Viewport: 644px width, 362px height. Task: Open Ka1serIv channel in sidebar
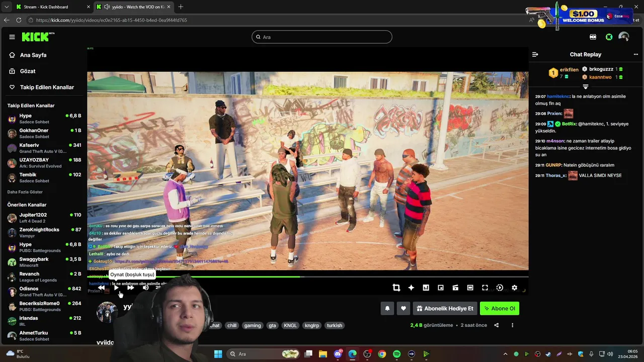tap(44, 148)
